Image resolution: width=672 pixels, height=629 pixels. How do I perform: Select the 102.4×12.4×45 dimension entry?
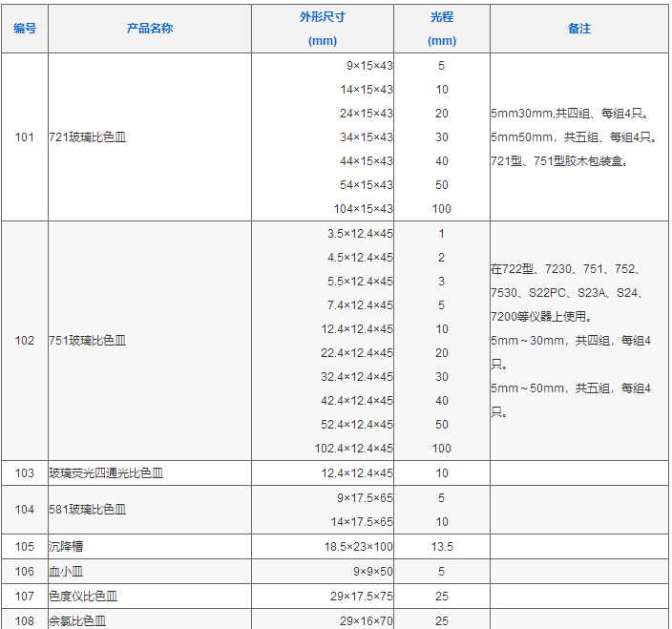tap(353, 449)
